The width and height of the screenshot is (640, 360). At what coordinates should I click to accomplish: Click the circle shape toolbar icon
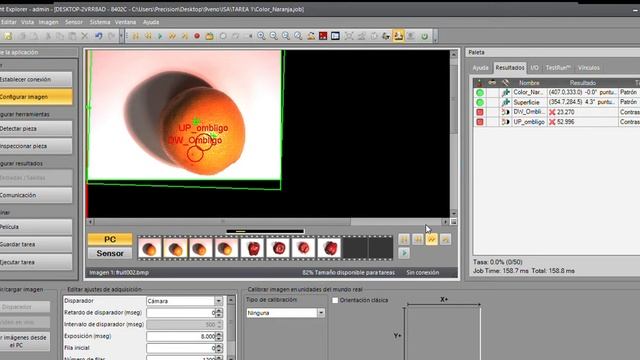coord(223,36)
